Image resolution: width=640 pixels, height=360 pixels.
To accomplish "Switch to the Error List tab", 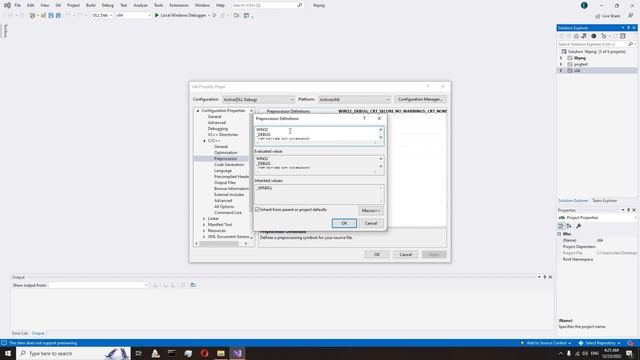I will pos(20,333).
